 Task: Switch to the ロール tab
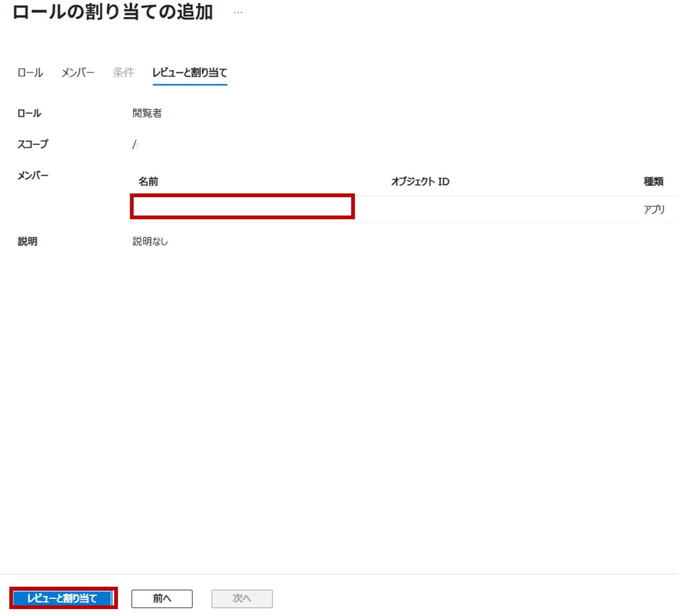30,73
